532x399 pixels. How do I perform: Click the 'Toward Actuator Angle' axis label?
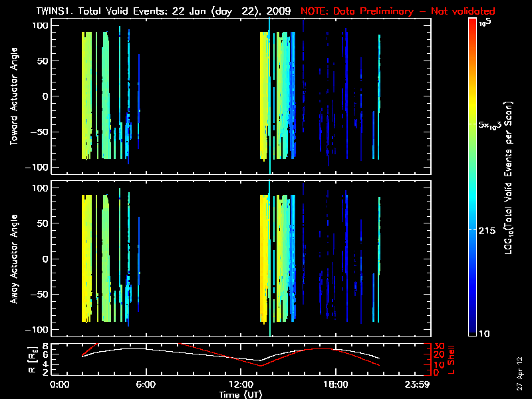click(13, 97)
